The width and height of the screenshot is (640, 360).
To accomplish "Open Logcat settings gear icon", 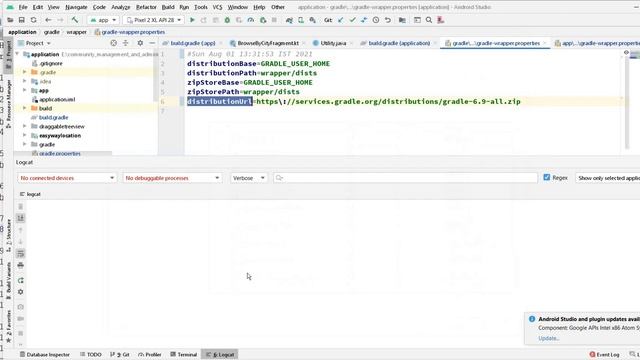I will [21, 292].
